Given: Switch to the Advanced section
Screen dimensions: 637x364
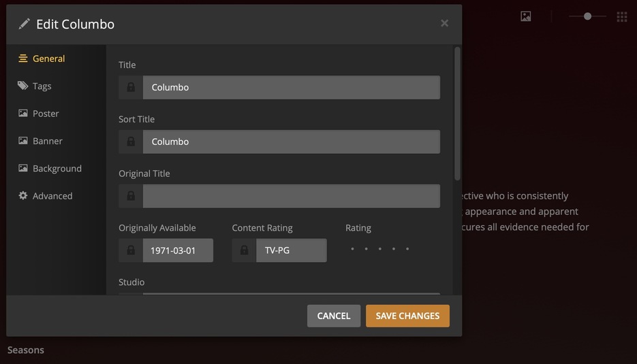Looking at the screenshot, I should tap(46, 196).
